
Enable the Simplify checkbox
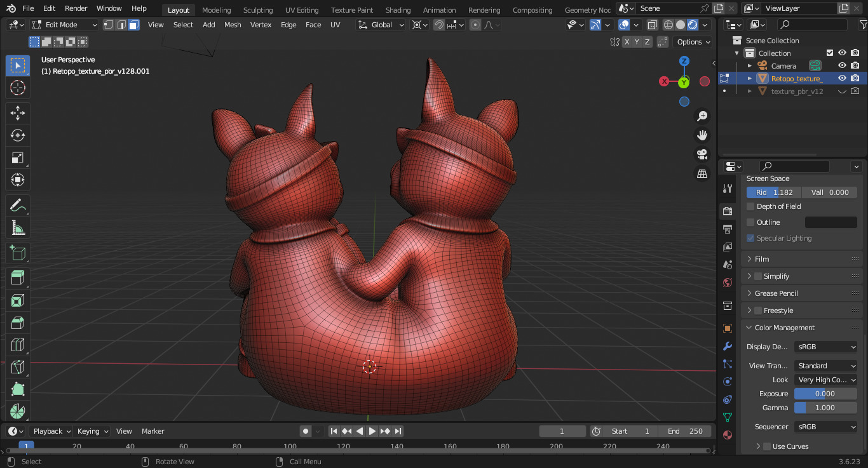(x=757, y=276)
